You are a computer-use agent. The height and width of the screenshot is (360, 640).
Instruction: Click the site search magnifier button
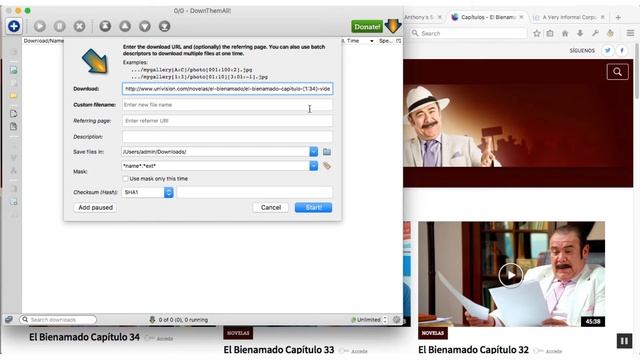coord(618,72)
